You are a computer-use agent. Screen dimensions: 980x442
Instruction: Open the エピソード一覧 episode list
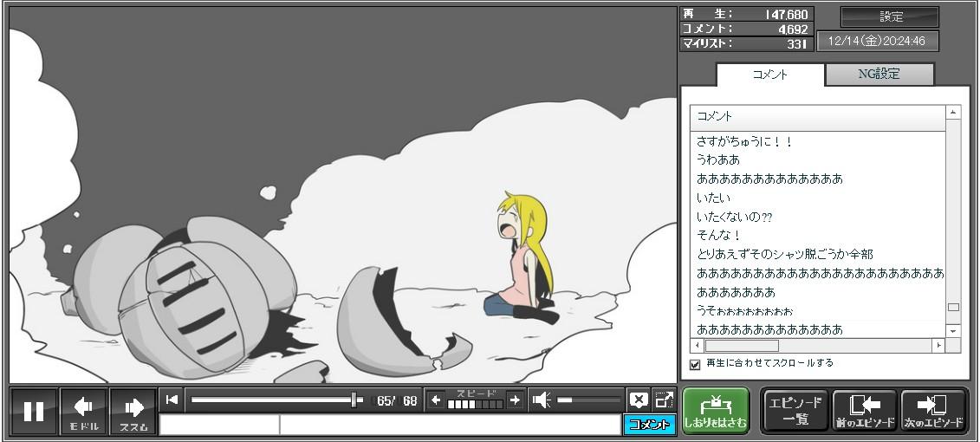pos(795,411)
